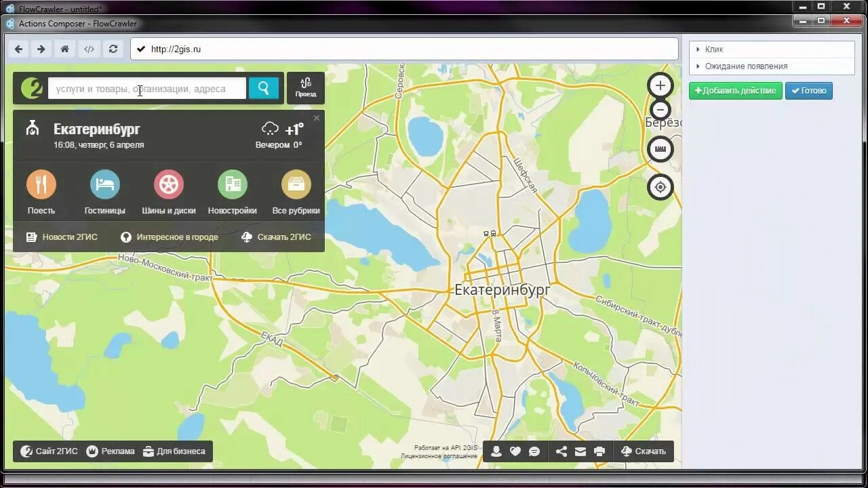
Task: Click the blue magnifier search button
Action: point(264,88)
